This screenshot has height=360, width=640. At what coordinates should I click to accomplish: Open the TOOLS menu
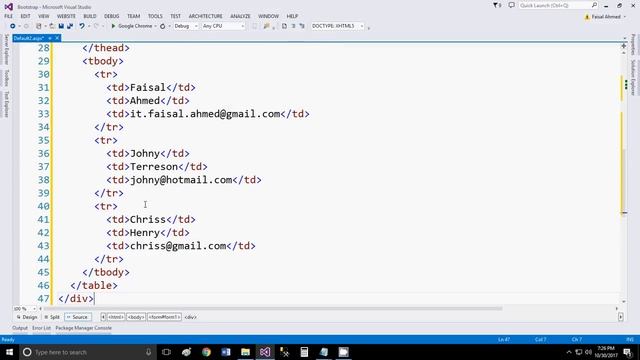tap(155, 16)
